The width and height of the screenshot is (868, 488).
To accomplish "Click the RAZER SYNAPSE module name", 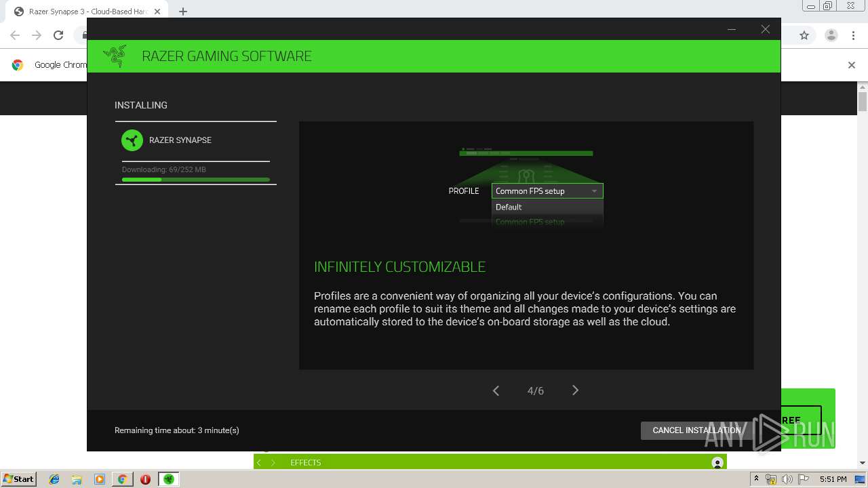I will coord(180,140).
